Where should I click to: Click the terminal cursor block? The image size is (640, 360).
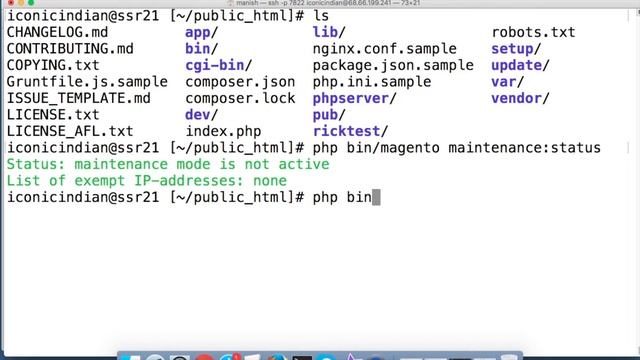376,197
